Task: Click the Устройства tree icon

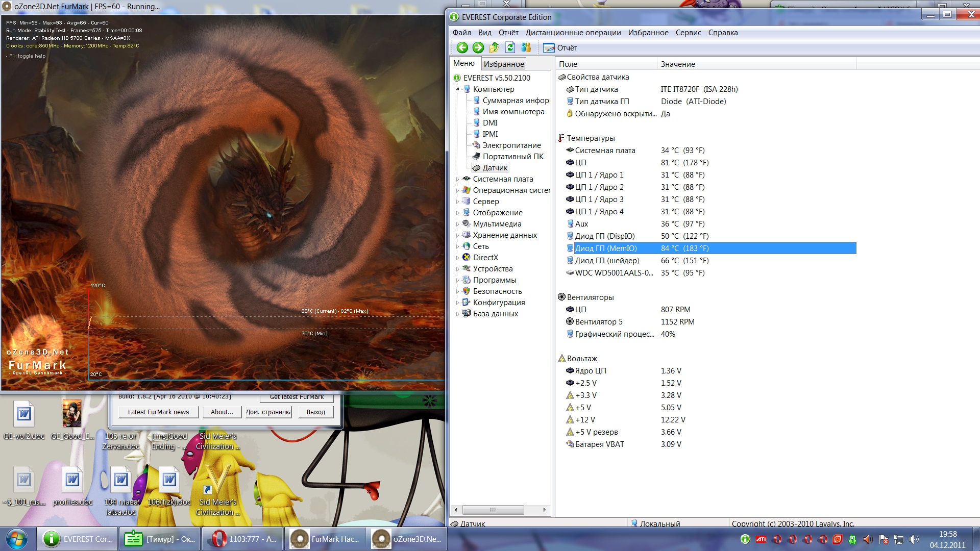Action: (x=466, y=268)
